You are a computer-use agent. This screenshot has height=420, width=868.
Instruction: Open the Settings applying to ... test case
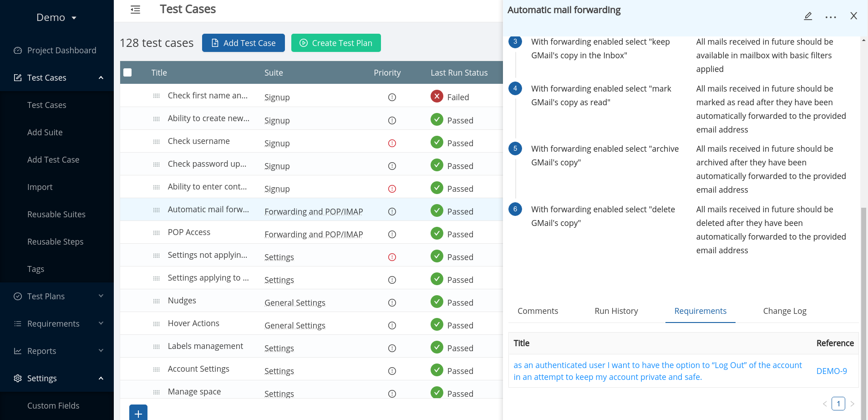tap(208, 278)
